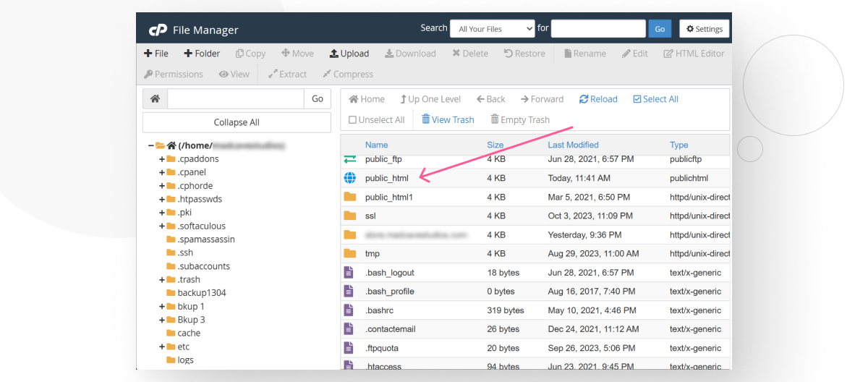Expand the .softaculous folder node
The image size is (868, 382).
pos(162,226)
